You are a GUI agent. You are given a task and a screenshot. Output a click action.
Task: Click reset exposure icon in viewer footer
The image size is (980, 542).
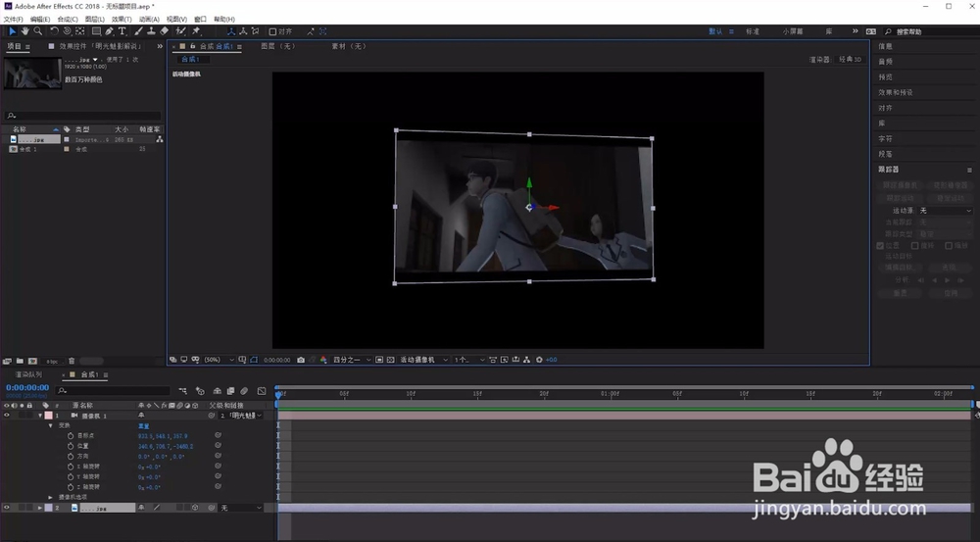(539, 360)
